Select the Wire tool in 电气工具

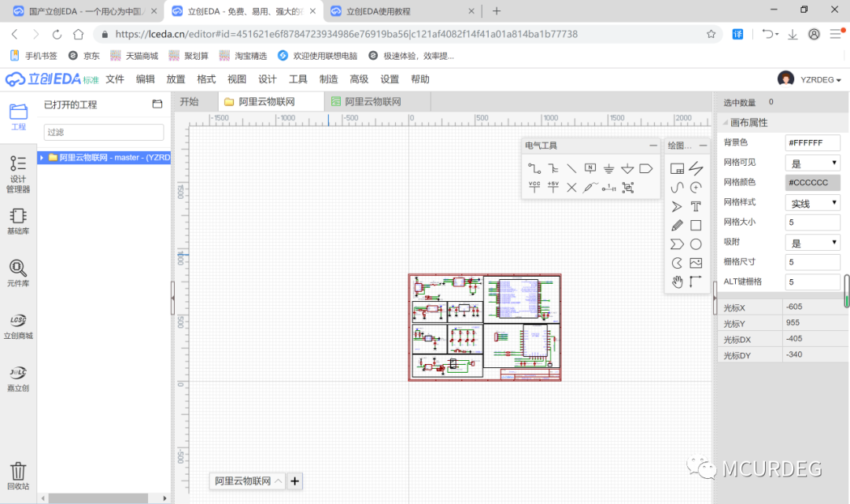point(534,169)
